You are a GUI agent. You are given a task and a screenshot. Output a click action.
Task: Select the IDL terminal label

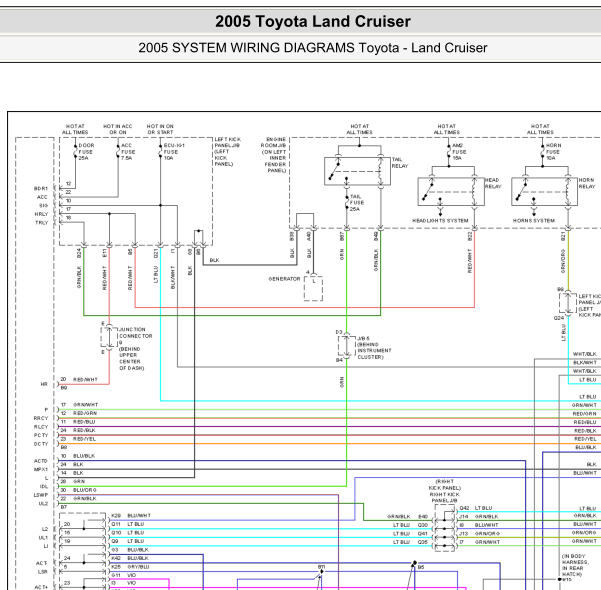pyautogui.click(x=44, y=486)
